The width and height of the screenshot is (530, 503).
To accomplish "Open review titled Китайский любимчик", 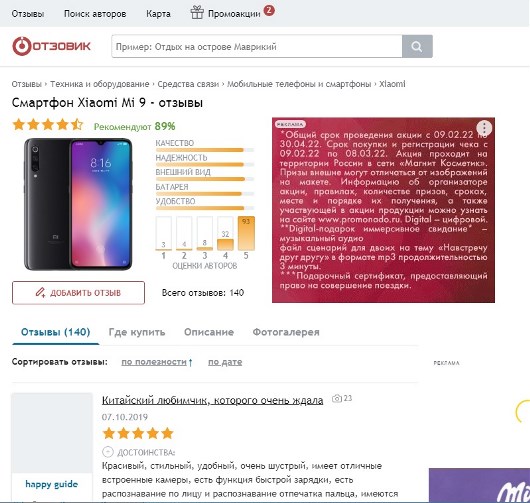I will pos(213,401).
